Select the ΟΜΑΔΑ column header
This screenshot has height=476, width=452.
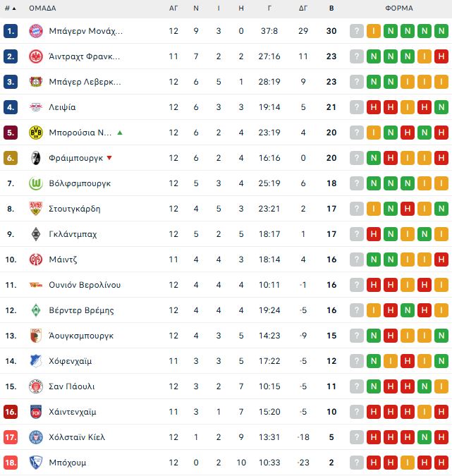[42, 8]
